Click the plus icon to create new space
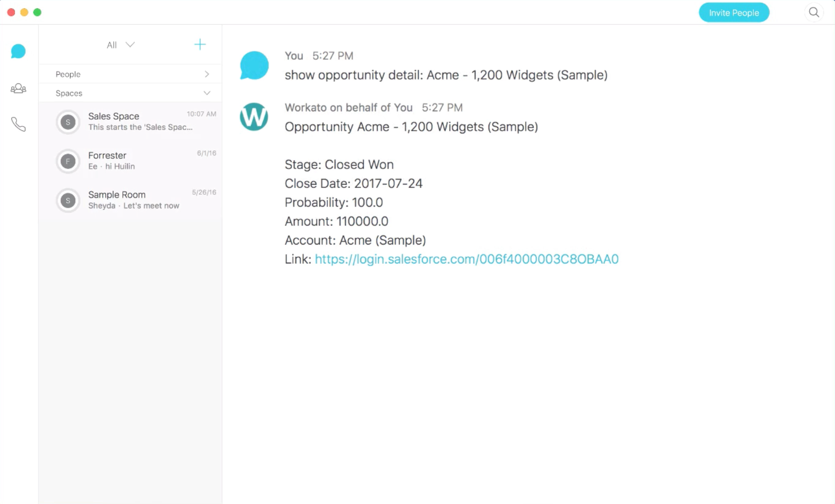Viewport: 835px width, 504px height. coord(200,44)
